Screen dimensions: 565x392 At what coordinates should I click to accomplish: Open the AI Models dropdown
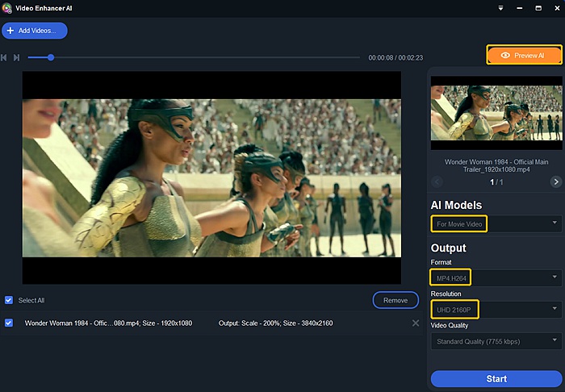496,224
